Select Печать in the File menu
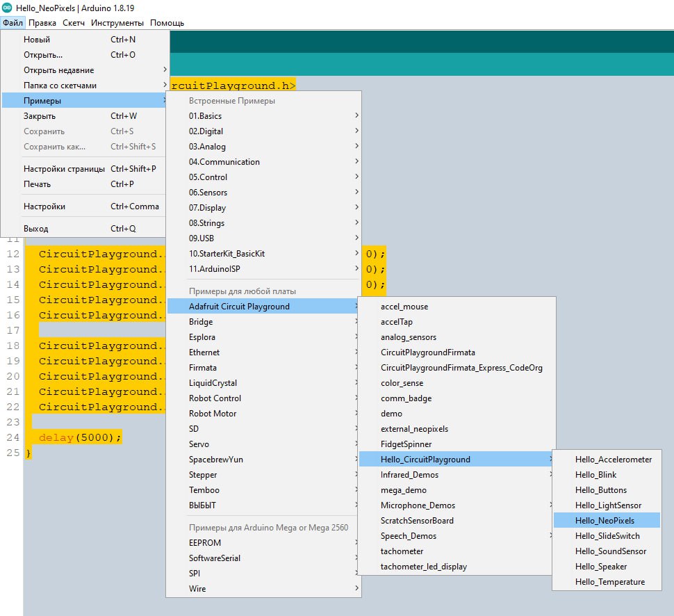 (x=84, y=184)
